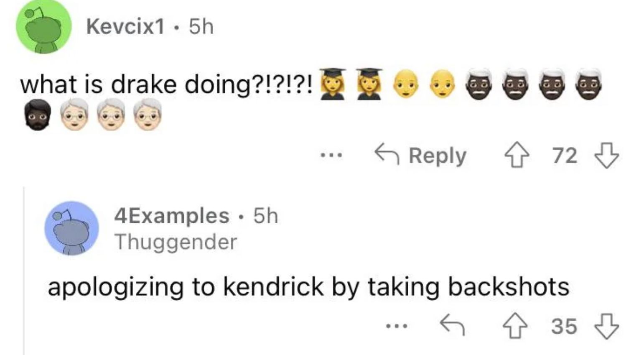
Task: Click the 72 vote score
Action: point(564,156)
